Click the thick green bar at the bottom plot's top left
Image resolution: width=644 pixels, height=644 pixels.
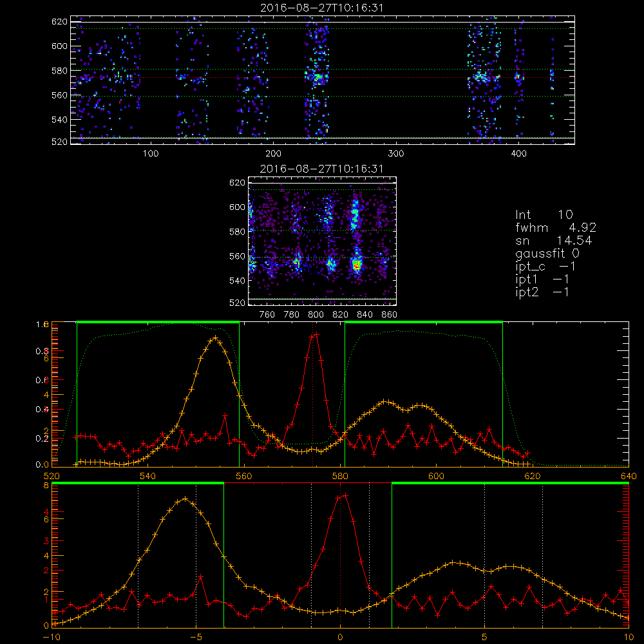pos(138,484)
